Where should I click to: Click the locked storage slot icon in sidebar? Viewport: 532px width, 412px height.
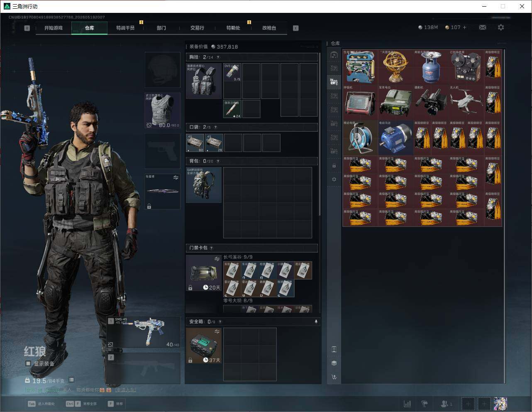(x=334, y=166)
